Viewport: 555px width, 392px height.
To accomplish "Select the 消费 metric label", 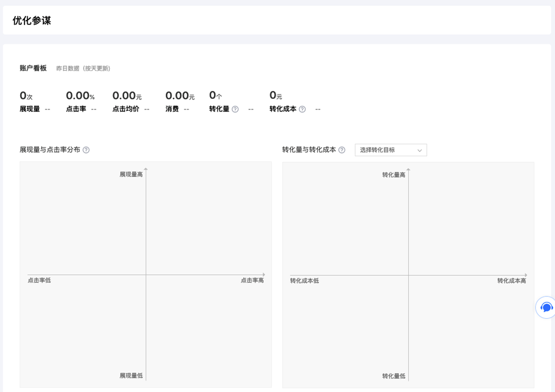I will [x=172, y=109].
